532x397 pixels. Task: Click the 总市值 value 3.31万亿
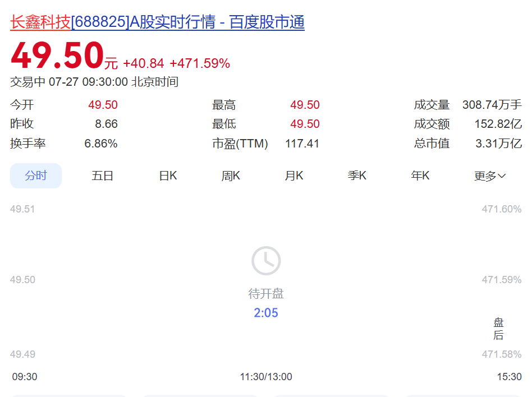click(498, 144)
